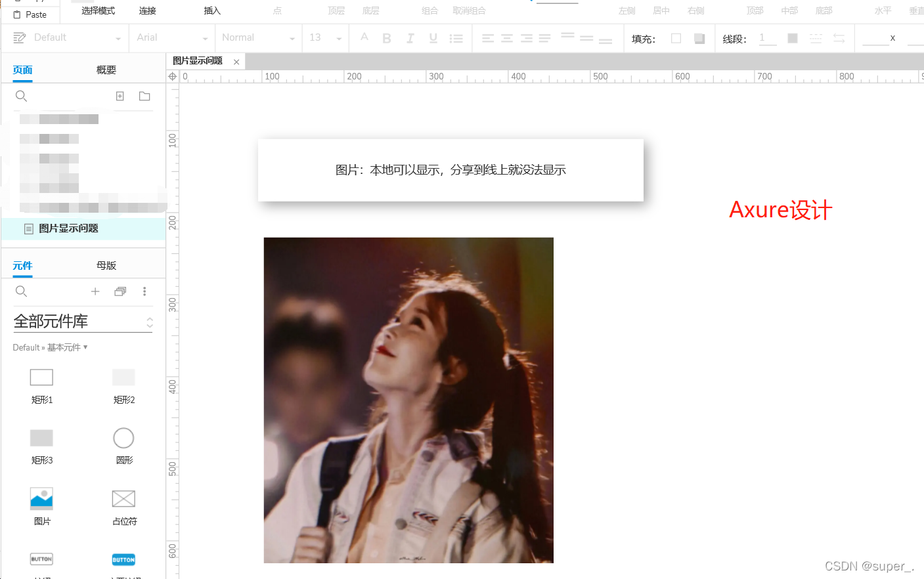
Task: Open the 全部元件库 library selector
Action: (x=83, y=321)
